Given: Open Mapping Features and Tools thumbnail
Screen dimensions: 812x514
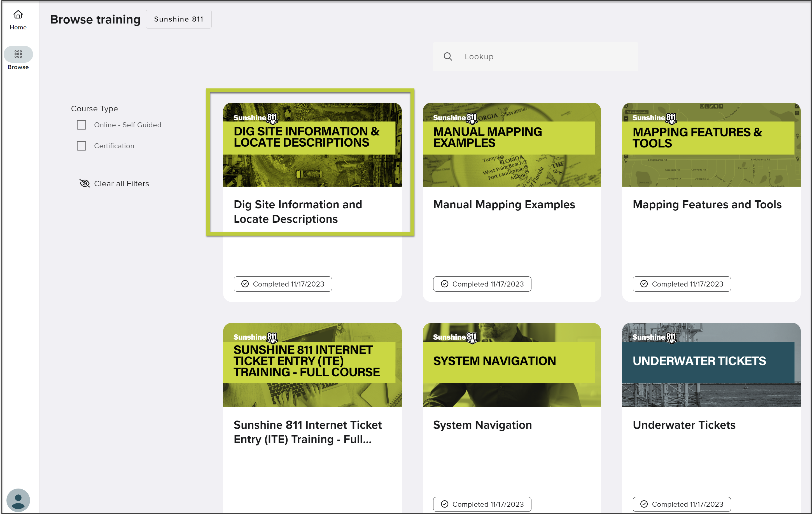Looking at the screenshot, I should (711, 145).
